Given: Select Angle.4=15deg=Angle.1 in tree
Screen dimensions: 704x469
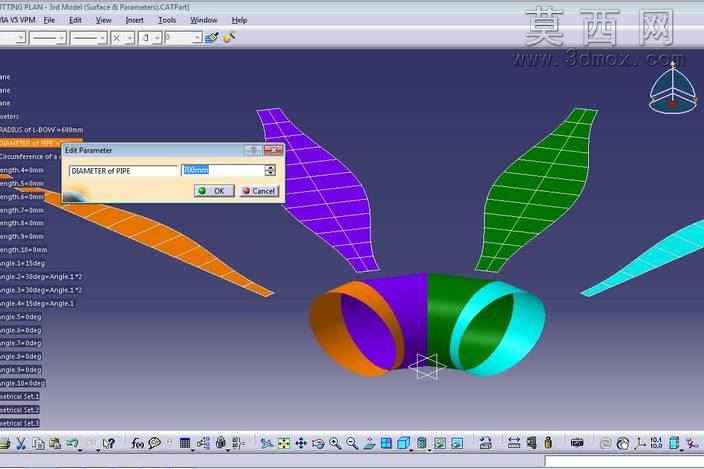Looking at the screenshot, I should (37, 303).
